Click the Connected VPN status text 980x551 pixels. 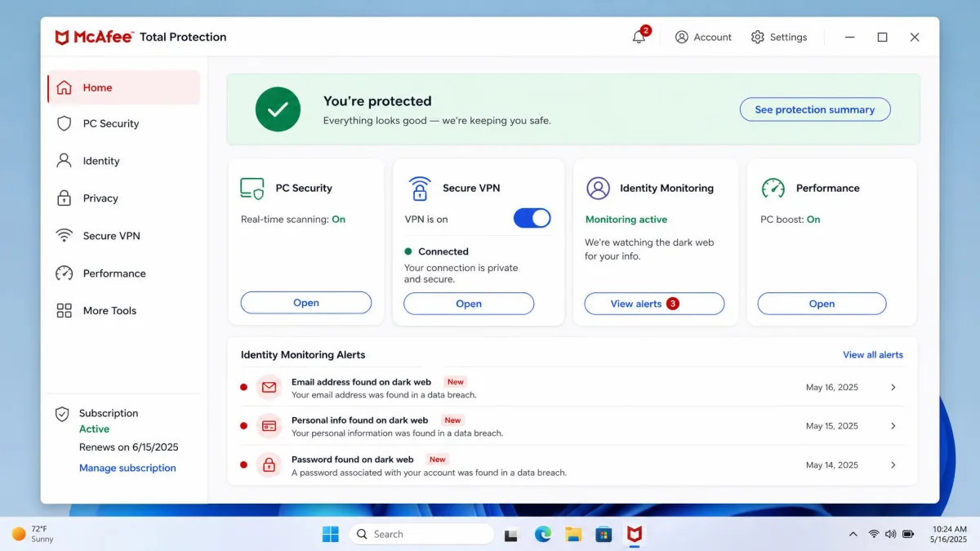pyautogui.click(x=443, y=251)
